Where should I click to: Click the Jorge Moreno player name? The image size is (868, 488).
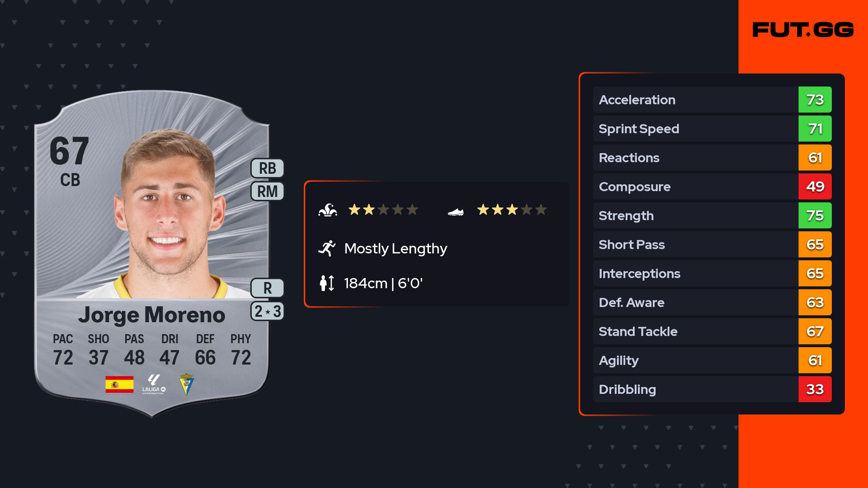[x=152, y=315]
